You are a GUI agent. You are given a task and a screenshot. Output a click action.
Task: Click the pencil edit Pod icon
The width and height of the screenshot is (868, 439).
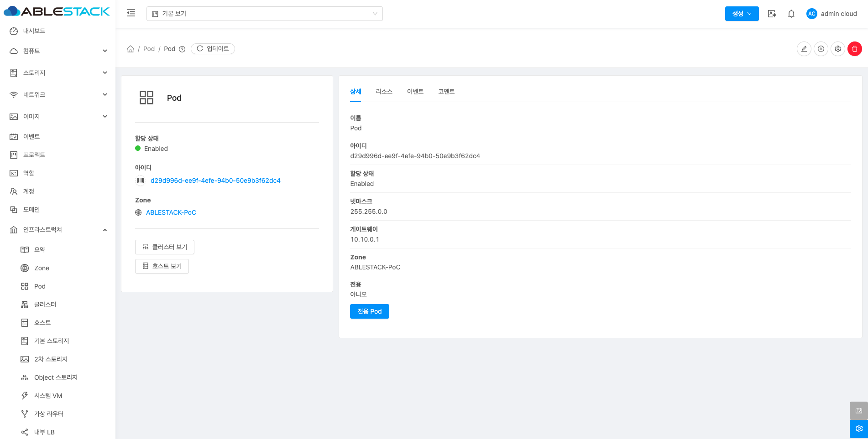click(x=804, y=49)
